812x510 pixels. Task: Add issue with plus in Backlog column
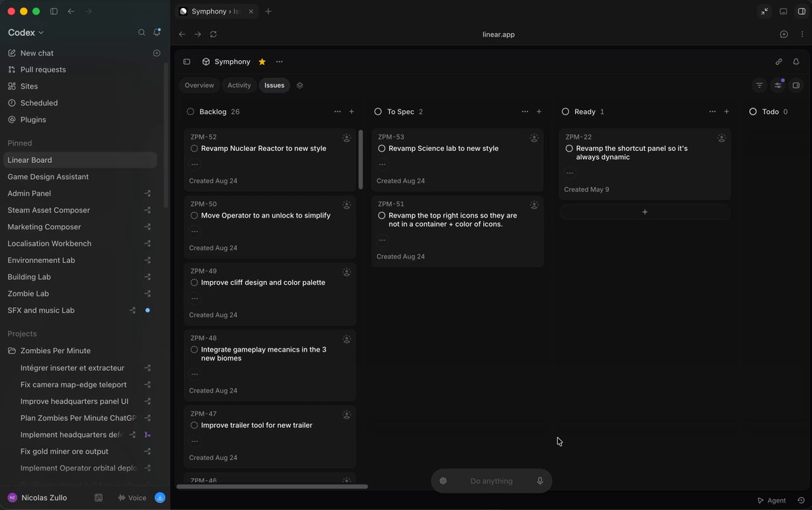point(351,112)
